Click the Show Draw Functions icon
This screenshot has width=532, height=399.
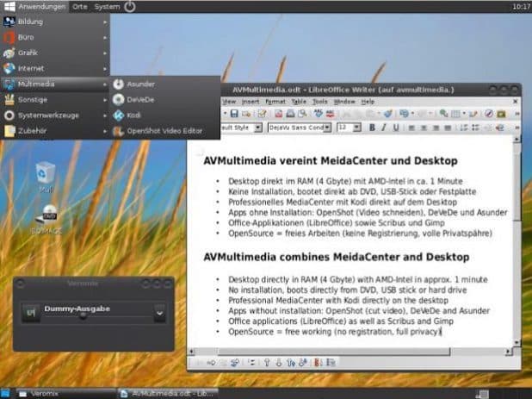pyautogui.click(x=473, y=114)
